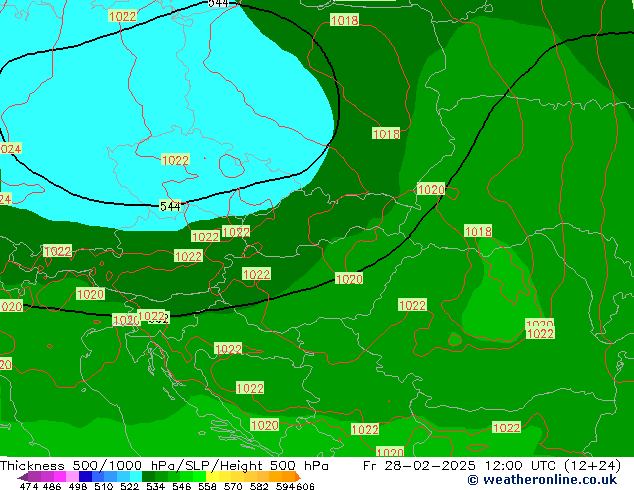Image resolution: width=634 pixels, height=490 pixels.
Task: Click the orange arrow tip at the legend's end
Action: (x=298, y=477)
